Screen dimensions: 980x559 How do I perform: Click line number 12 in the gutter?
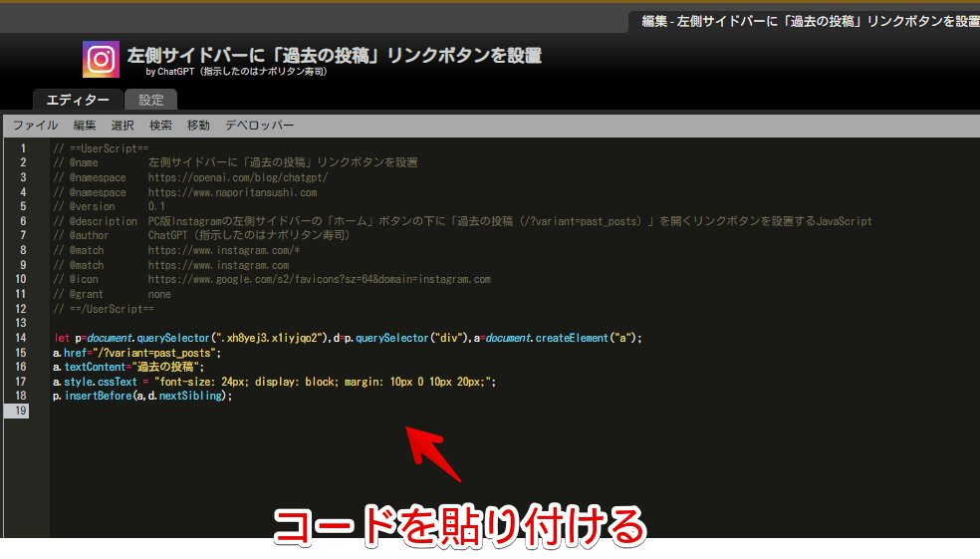click(x=21, y=309)
